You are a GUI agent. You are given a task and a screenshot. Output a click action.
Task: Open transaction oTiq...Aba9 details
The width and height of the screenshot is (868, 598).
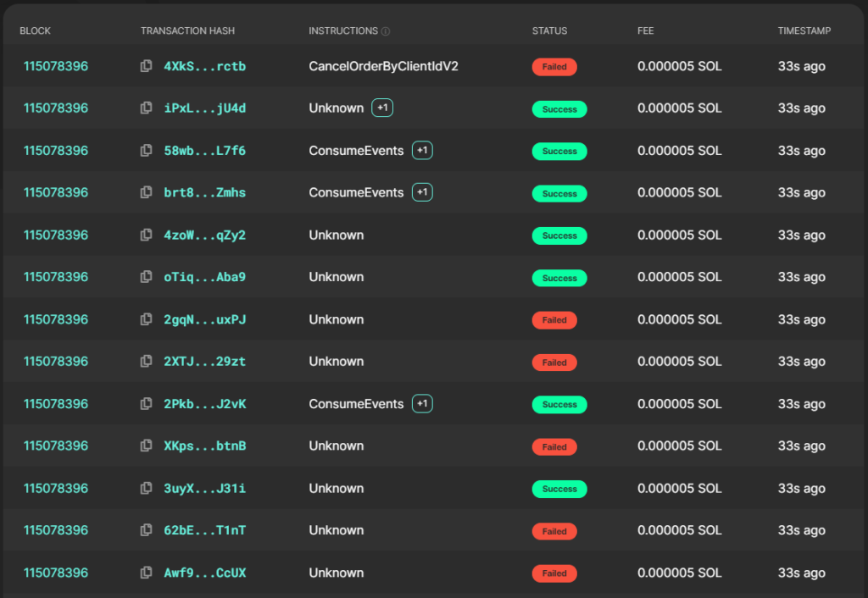204,277
